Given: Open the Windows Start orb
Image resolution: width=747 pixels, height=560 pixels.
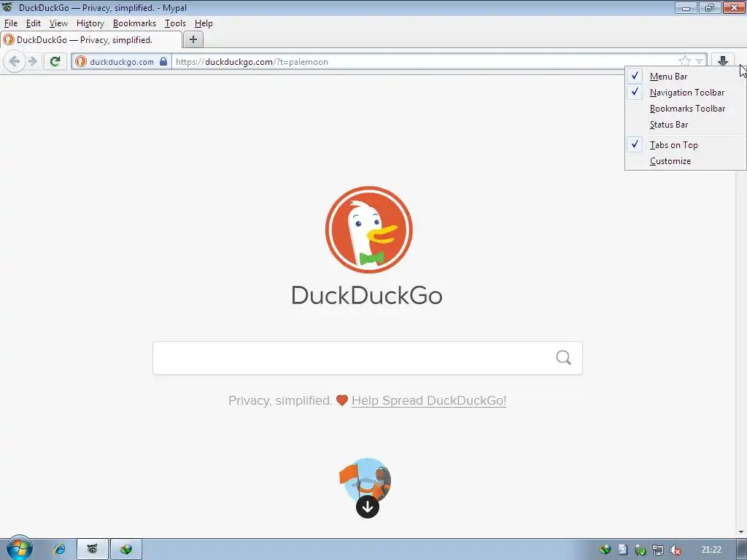Looking at the screenshot, I should [x=19, y=548].
